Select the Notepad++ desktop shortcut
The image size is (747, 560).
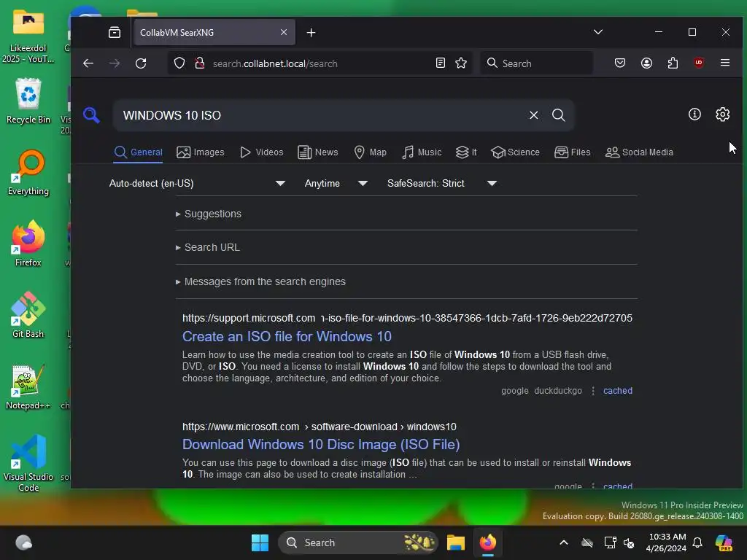point(28,387)
